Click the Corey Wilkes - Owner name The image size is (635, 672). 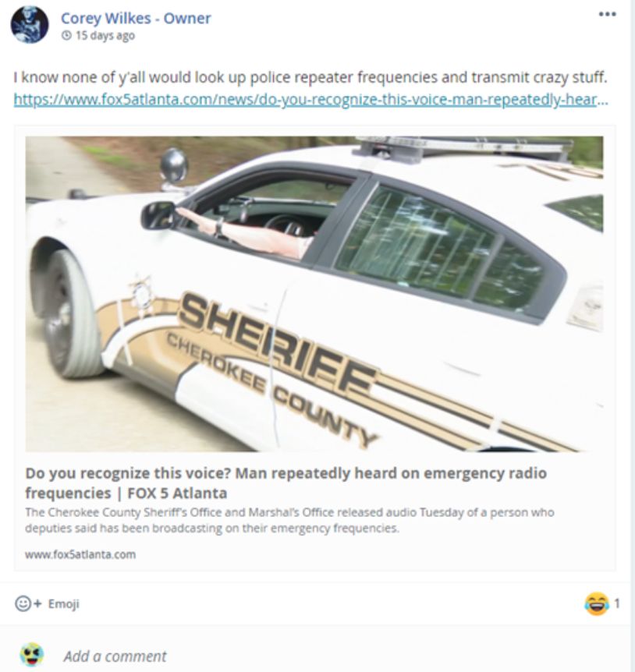tap(136, 18)
